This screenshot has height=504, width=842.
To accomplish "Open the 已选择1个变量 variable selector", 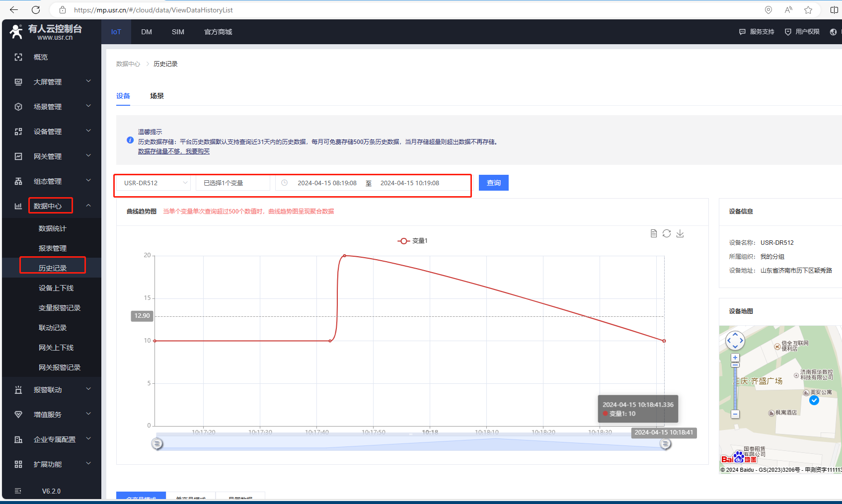I will [x=232, y=183].
